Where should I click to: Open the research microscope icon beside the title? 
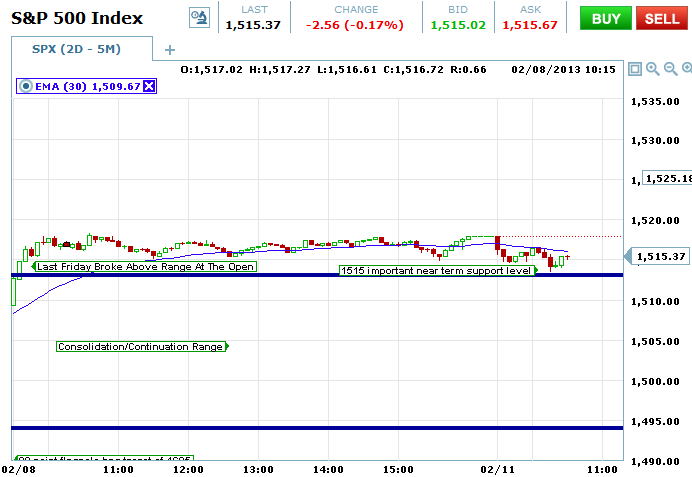[199, 18]
